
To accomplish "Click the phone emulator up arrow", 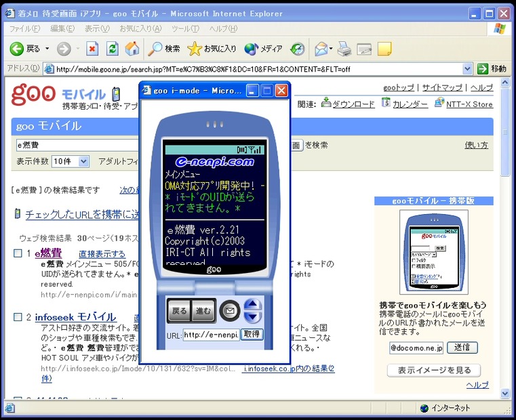I will click(252, 304).
